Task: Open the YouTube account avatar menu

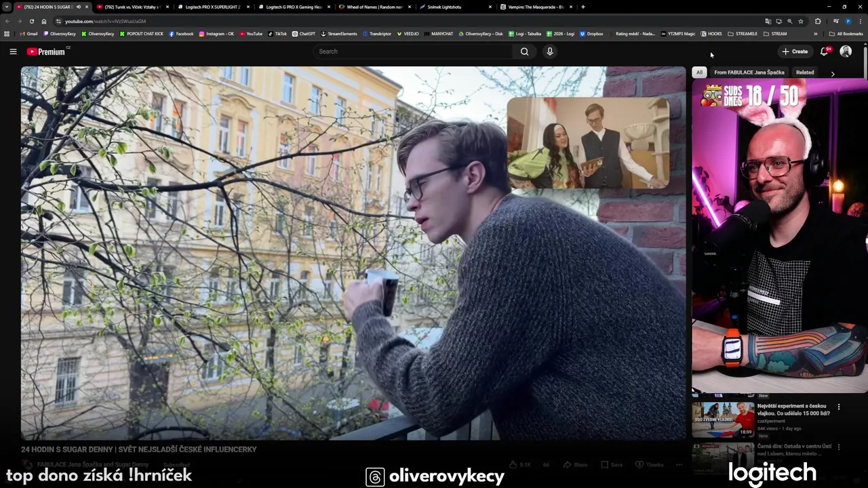Action: [846, 52]
